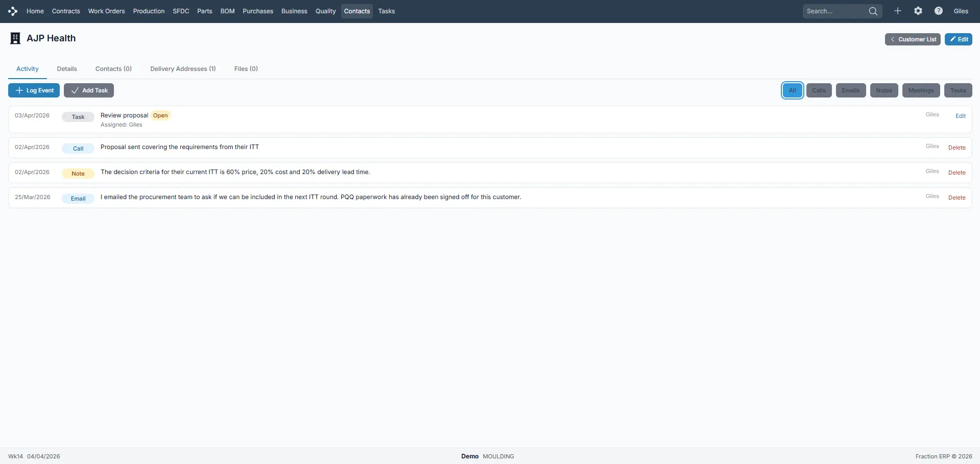
Task: Open the plus quick-add icon
Action: click(897, 11)
